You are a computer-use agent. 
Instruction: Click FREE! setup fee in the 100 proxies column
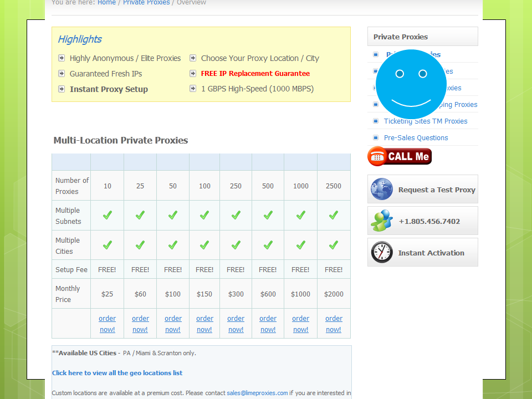(x=204, y=270)
